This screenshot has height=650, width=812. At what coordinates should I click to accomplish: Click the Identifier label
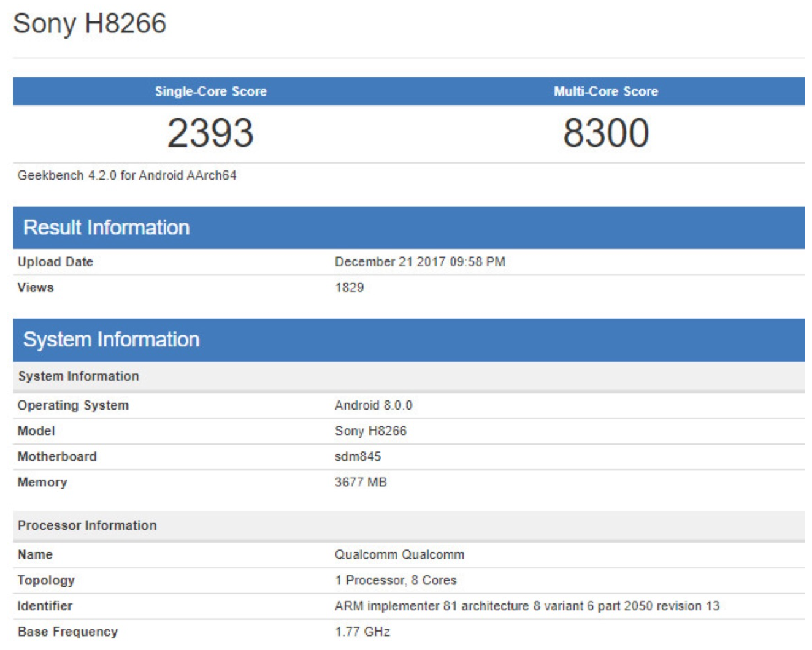(x=45, y=606)
